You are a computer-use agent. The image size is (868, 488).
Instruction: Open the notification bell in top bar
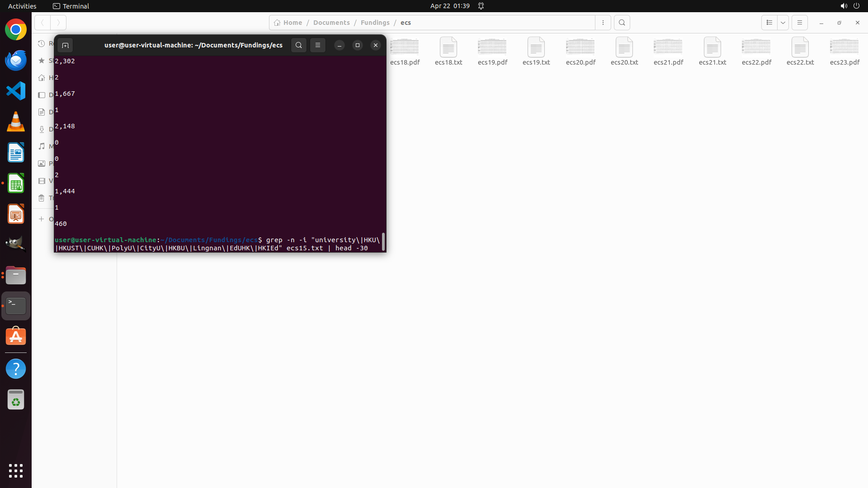[481, 6]
